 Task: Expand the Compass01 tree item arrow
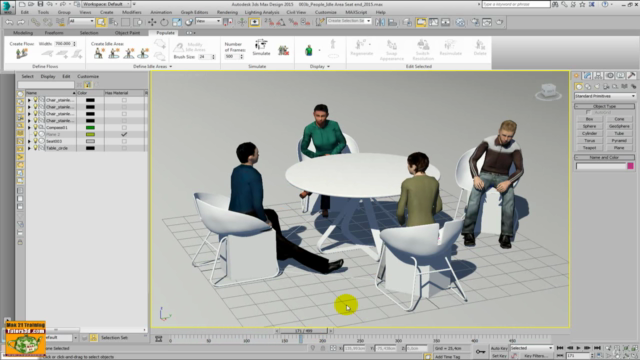(29, 127)
